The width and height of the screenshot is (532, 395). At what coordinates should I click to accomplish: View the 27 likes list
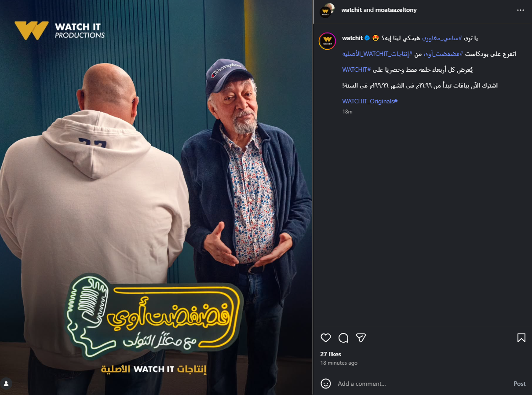[x=331, y=354]
